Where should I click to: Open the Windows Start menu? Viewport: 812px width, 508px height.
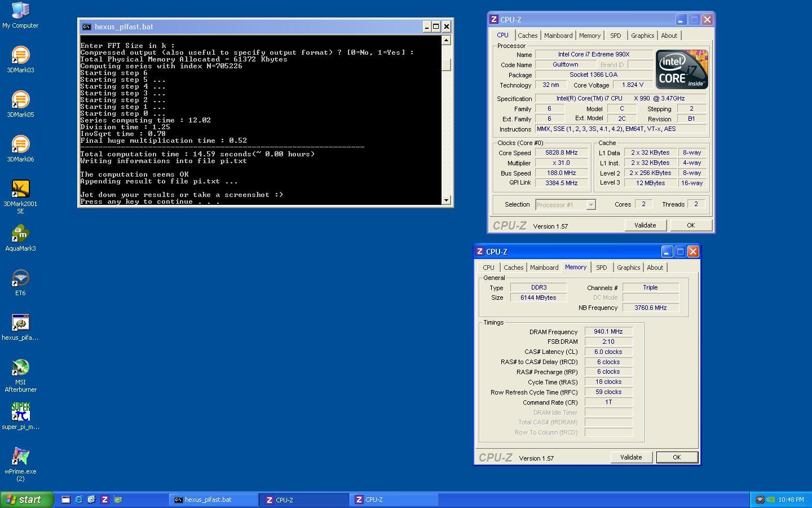[27, 500]
